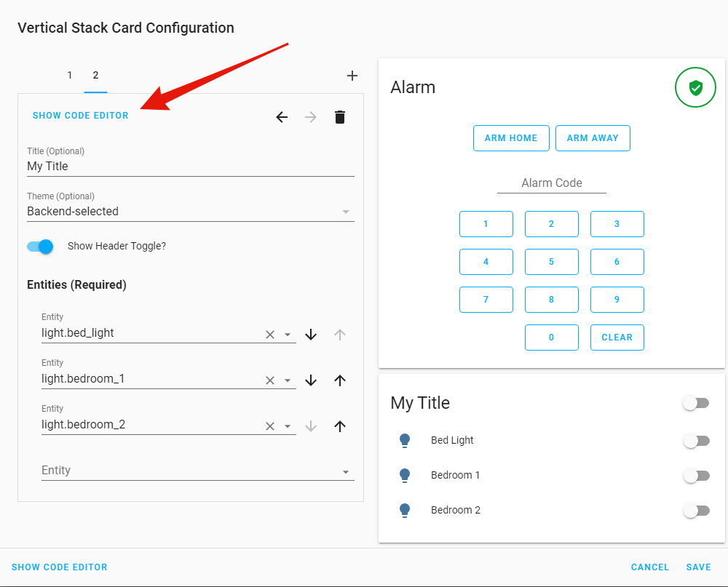Move light.bedroom_1 entity up
Screen dimensions: 728x587
[340, 380]
